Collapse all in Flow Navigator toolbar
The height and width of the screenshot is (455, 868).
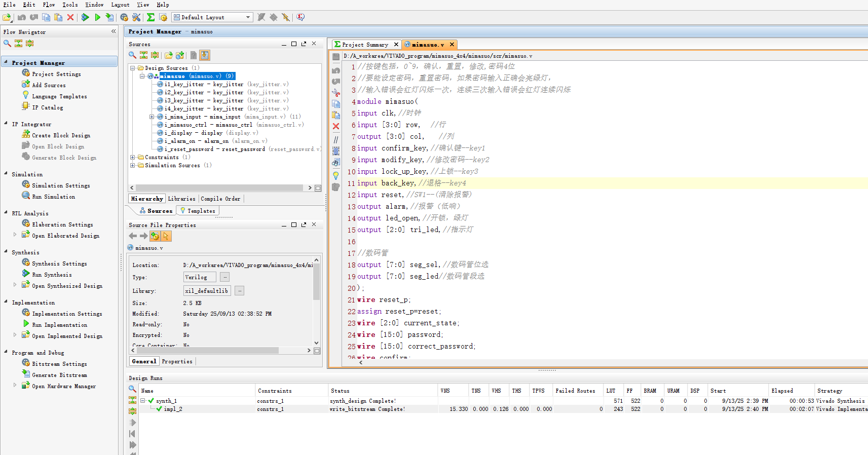click(x=19, y=44)
